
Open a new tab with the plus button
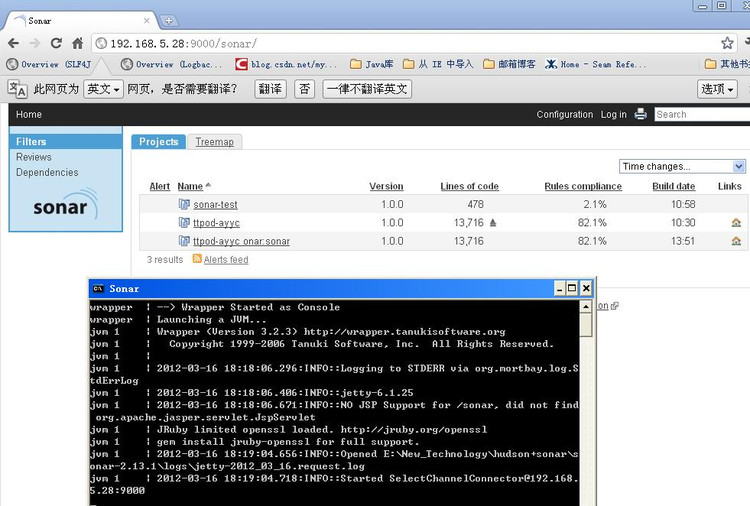click(x=168, y=21)
